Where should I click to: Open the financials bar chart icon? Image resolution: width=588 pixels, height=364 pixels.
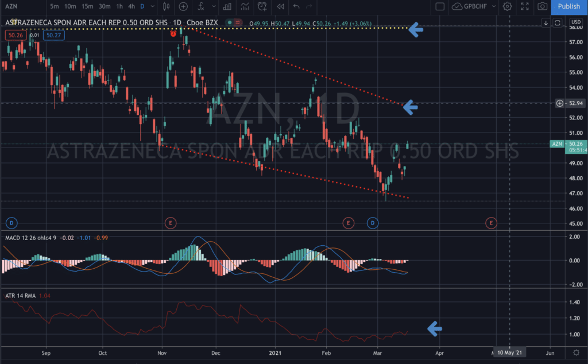click(x=227, y=6)
